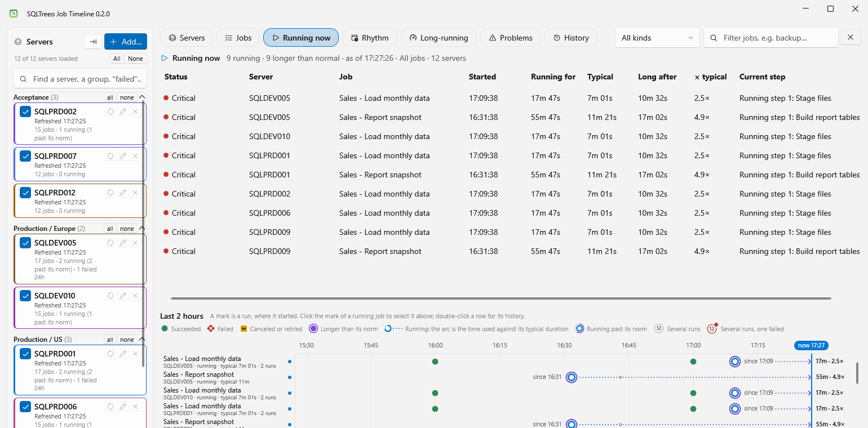Switch to the Jobs tab
Image resolution: width=868 pixels, height=428 pixels.
pyautogui.click(x=238, y=38)
